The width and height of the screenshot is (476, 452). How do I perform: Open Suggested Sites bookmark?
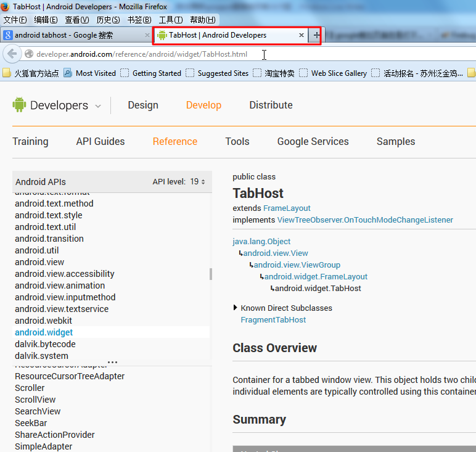point(218,73)
